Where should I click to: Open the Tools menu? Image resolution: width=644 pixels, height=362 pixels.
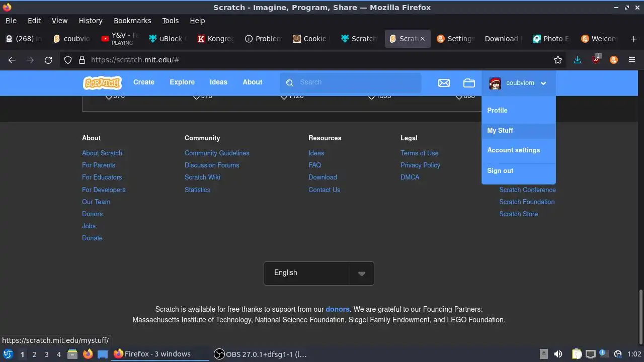coord(170,21)
